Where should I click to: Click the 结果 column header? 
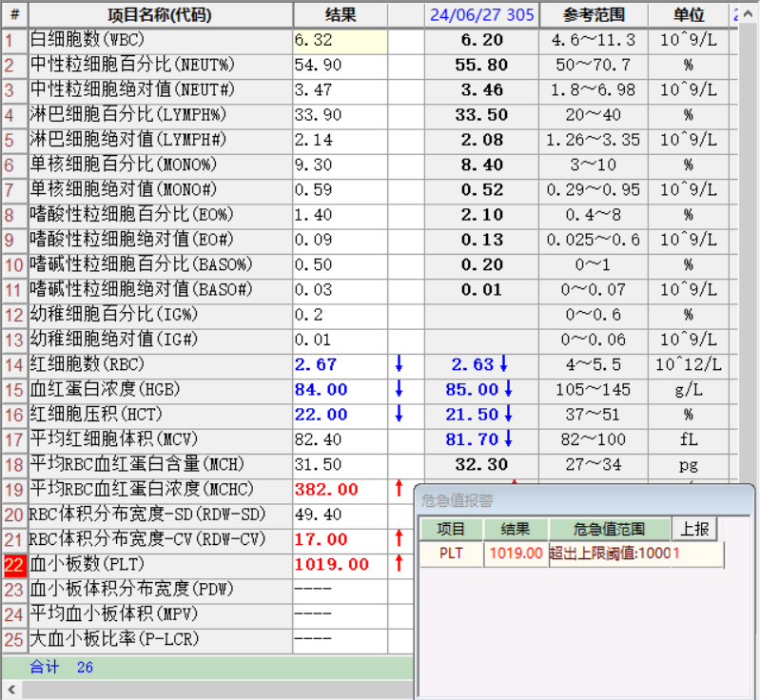(x=341, y=14)
